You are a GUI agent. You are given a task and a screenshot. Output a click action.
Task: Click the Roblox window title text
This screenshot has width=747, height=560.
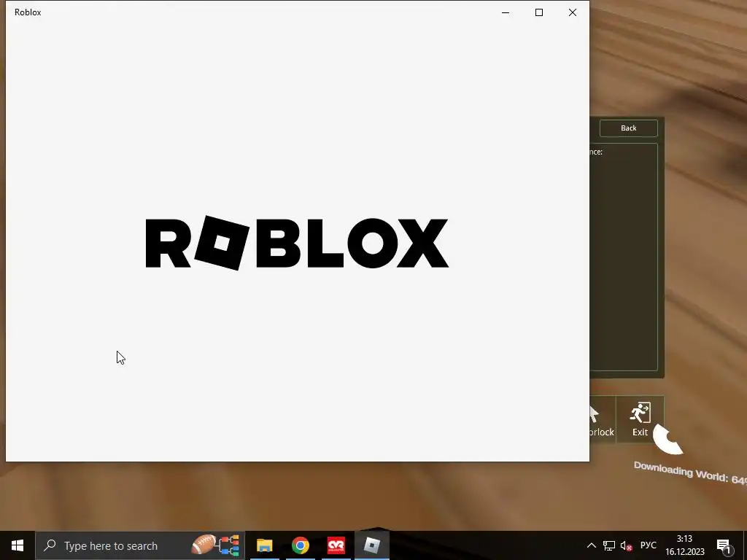28,12
